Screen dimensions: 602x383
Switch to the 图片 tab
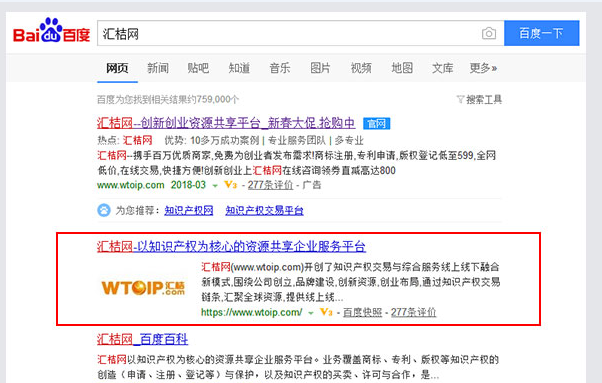(320, 68)
